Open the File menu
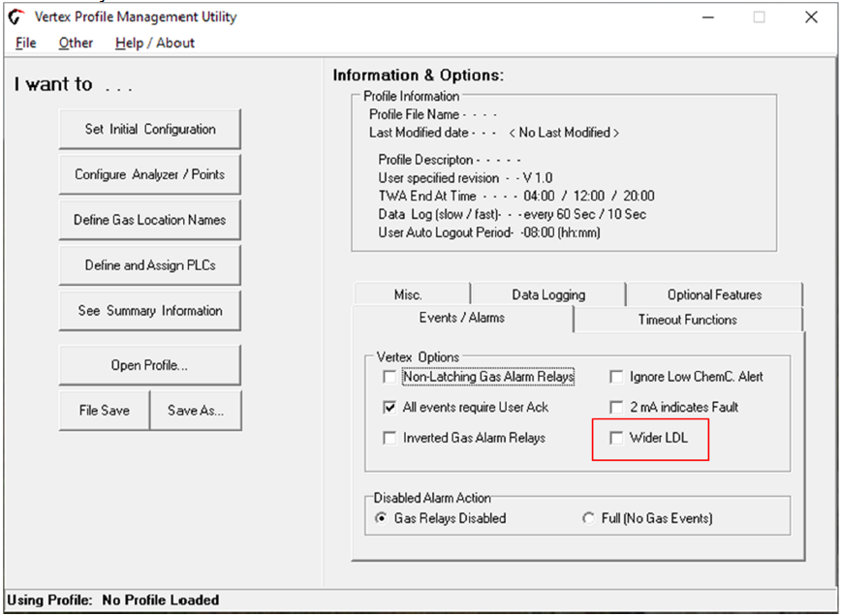This screenshot has width=841, height=616. pos(26,43)
